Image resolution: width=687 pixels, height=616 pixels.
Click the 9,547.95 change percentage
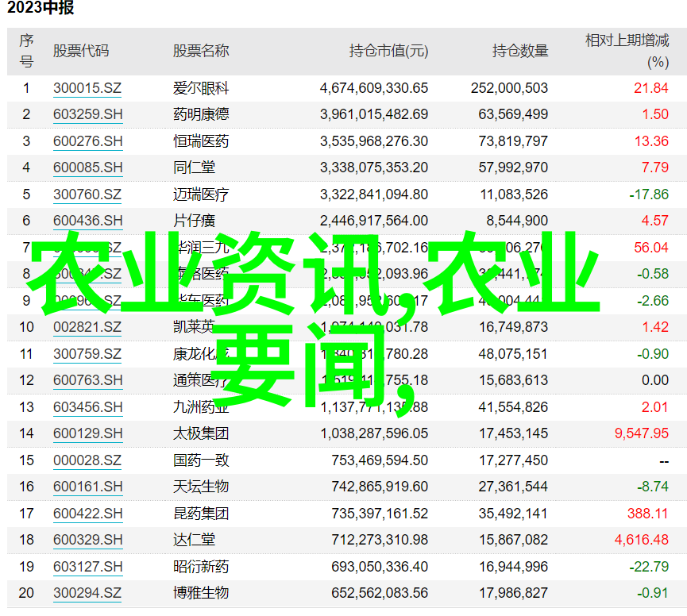(x=642, y=433)
